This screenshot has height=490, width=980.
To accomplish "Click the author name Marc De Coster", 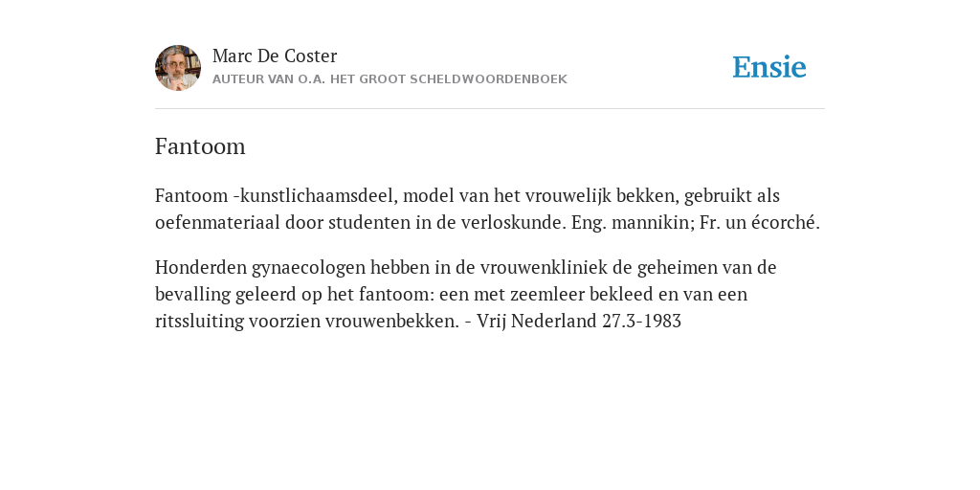I will pyautogui.click(x=275, y=56).
